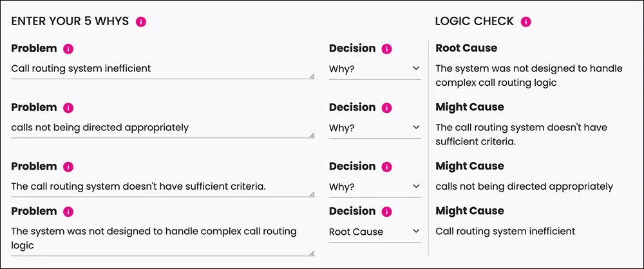Click the 'system was not designed' problem textarea
The width and height of the screenshot is (644, 269).
coord(161,238)
